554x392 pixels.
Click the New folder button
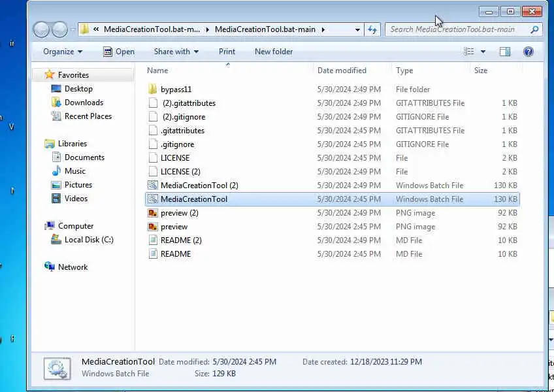(274, 52)
